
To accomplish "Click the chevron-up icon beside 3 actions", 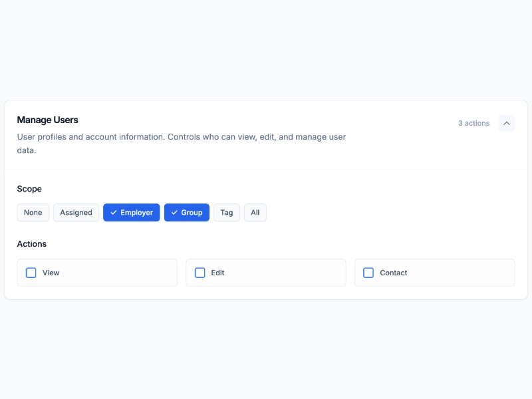I will 507,123.
